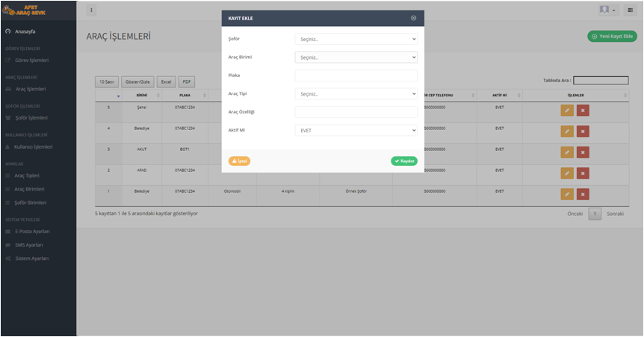The width and height of the screenshot is (644, 337).
Task: Click the Afet Araç Sevk logo
Action: coord(26,10)
